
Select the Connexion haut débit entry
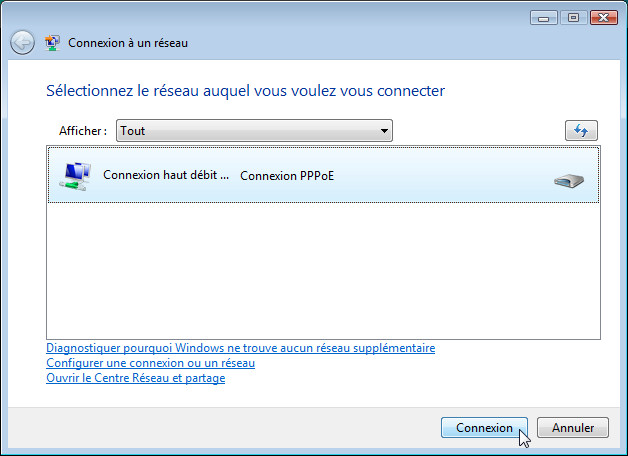[x=324, y=175]
